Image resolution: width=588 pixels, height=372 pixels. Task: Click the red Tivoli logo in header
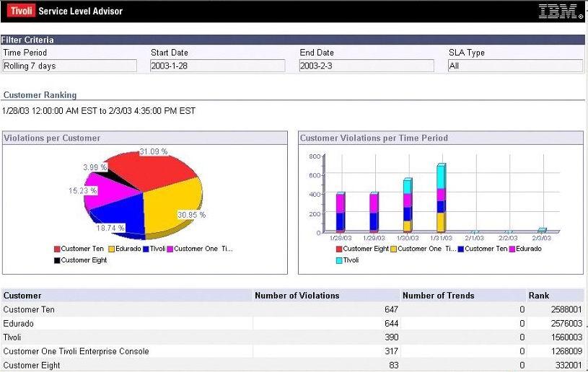tap(21, 11)
